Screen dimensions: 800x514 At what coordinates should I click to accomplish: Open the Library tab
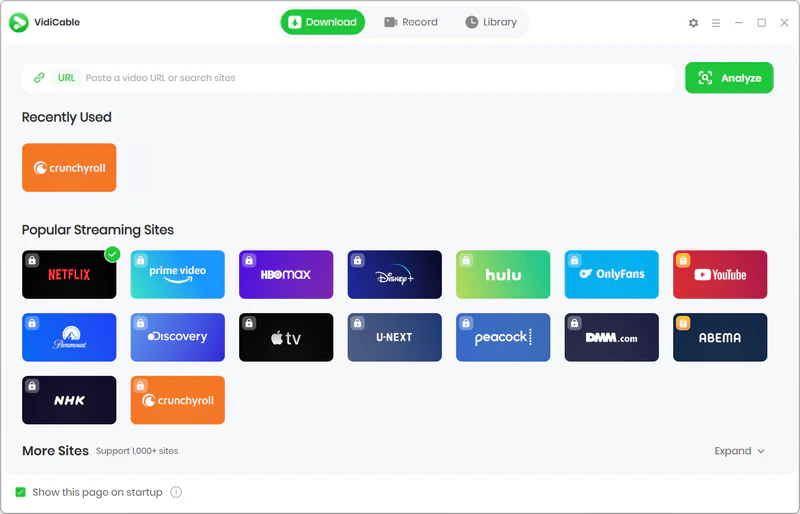[x=491, y=22]
